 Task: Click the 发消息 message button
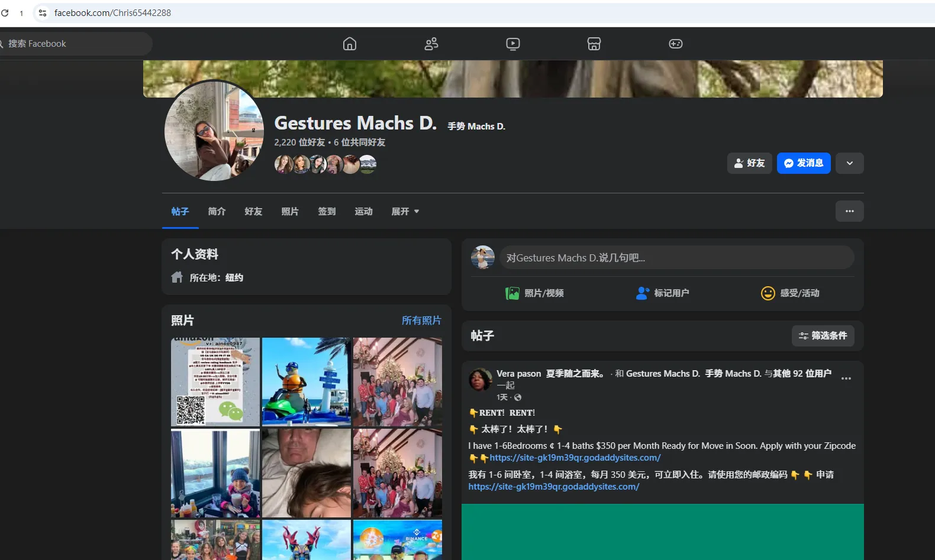(803, 163)
